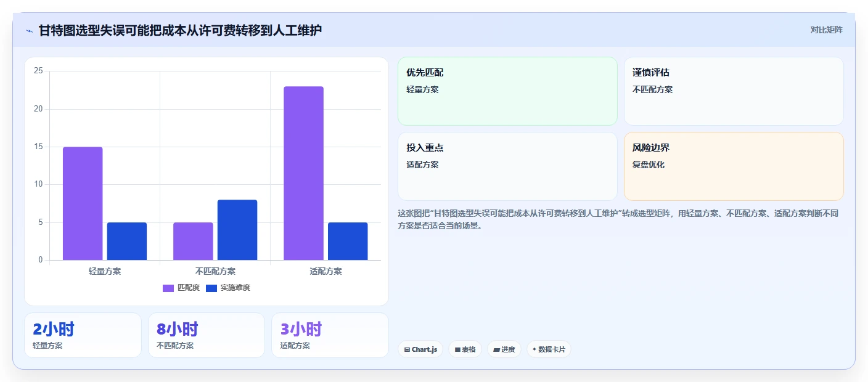Screen dimensions: 868x382
Task: Click the Chart.js tag chip
Action: (x=420, y=349)
